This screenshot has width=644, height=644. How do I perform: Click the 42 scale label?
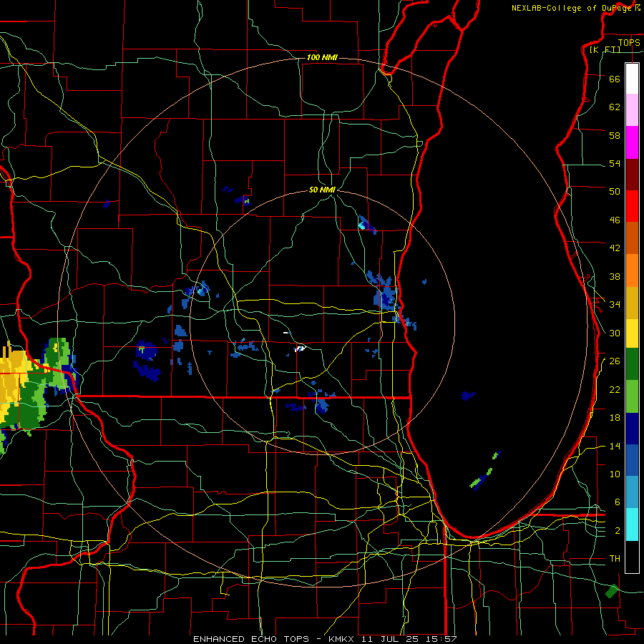click(615, 248)
